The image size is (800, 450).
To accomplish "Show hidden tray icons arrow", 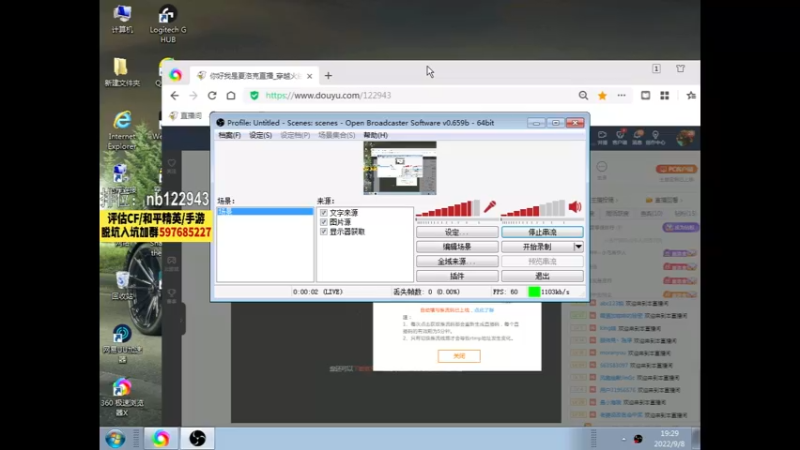I will [623, 439].
